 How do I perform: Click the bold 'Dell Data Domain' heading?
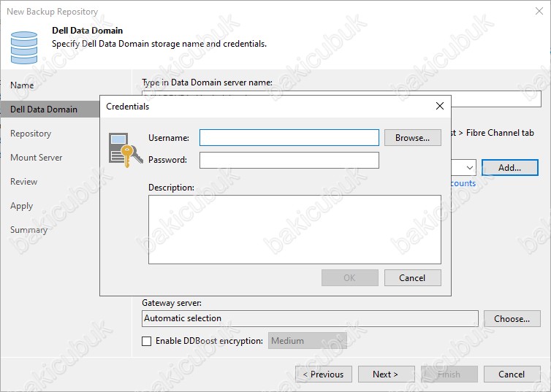tap(88, 31)
